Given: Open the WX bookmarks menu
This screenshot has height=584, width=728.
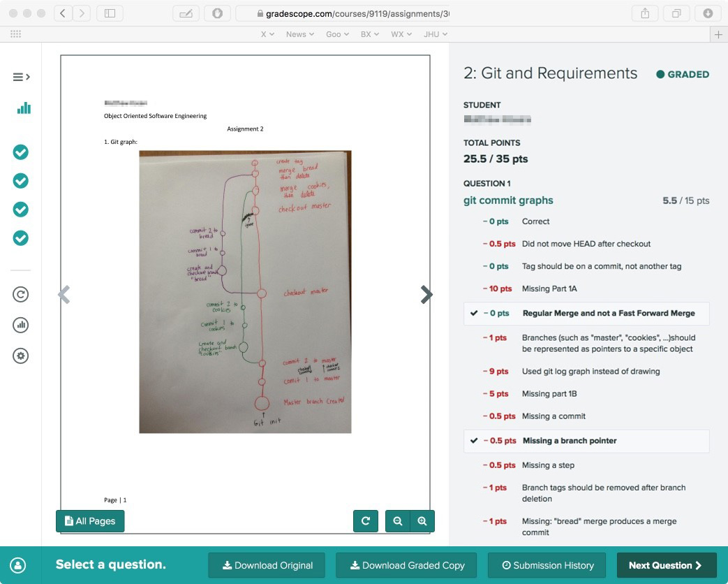Looking at the screenshot, I should coord(401,34).
